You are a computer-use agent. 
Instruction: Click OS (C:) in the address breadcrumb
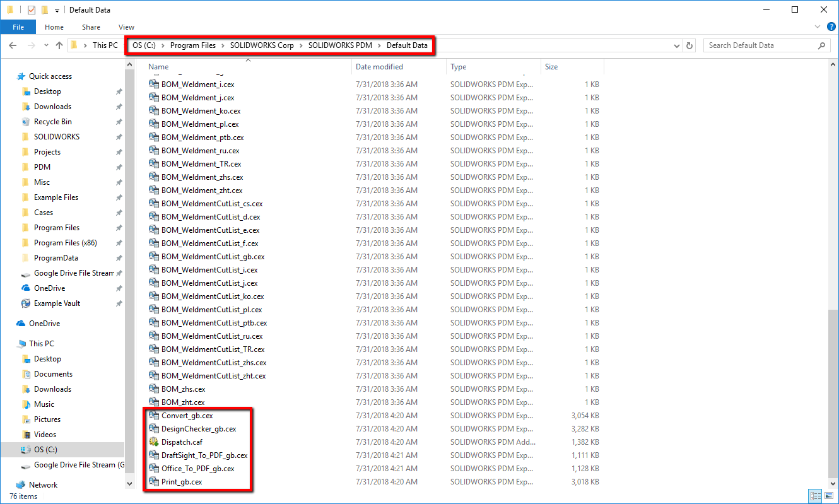pos(144,45)
